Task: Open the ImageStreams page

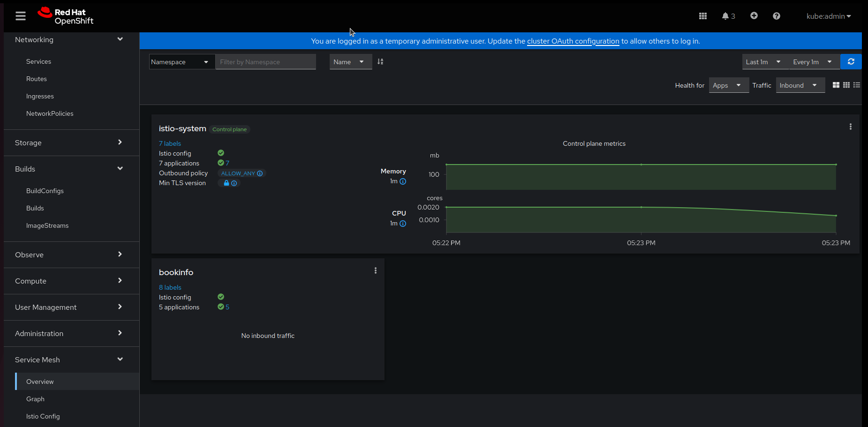Action: [x=47, y=225]
